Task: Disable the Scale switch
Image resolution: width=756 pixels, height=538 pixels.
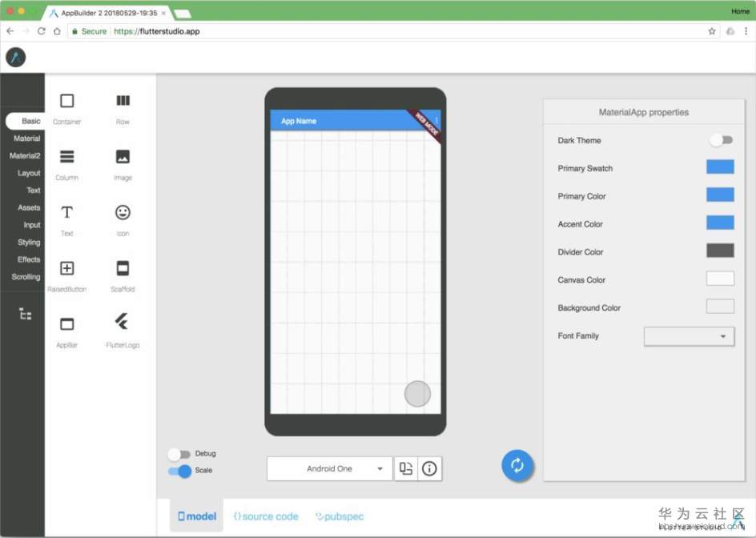Action: pos(180,471)
